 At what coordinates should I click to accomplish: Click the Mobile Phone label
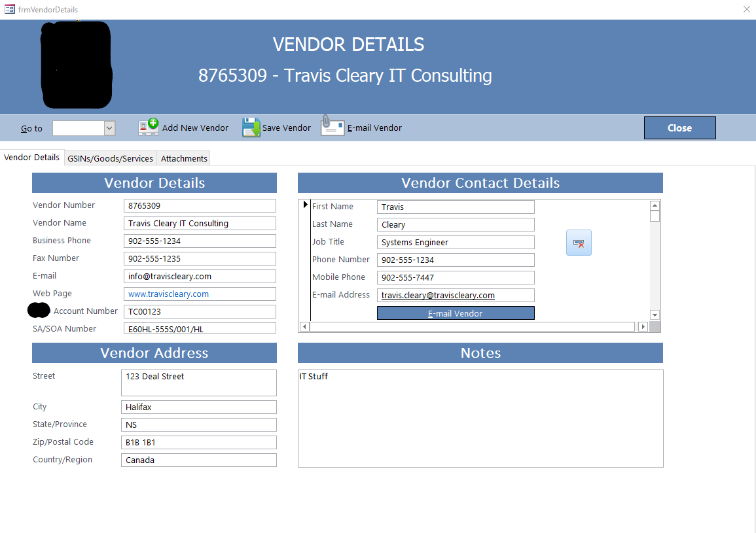[x=338, y=277]
